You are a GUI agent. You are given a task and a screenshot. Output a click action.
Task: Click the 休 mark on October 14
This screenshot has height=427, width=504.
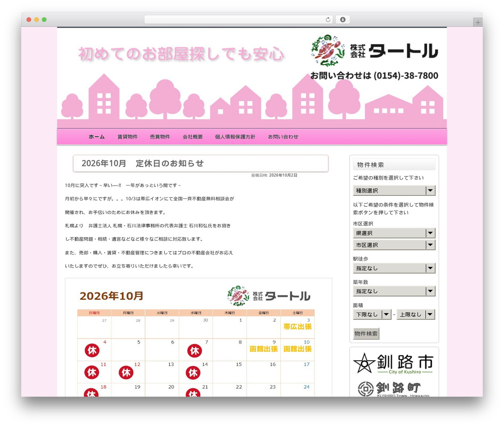pyautogui.click(x=193, y=373)
